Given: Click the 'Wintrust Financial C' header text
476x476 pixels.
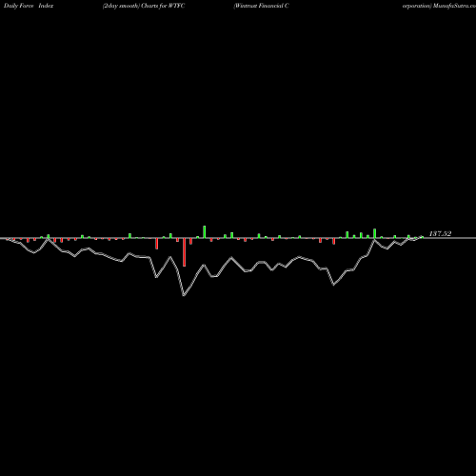Looking at the screenshot, I should [261, 6].
